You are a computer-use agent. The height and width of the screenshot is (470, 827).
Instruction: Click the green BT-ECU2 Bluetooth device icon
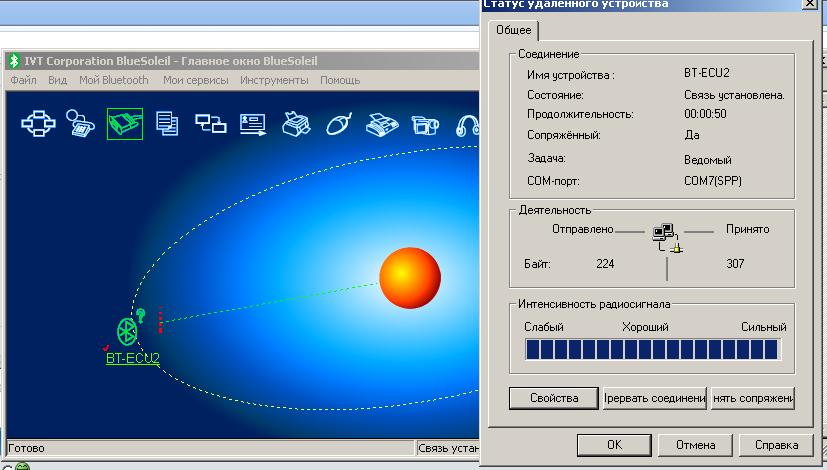[x=127, y=331]
